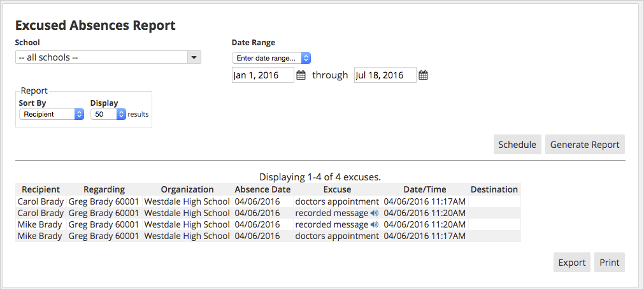The image size is (644, 290).
Task: Select the Absence Date column header
Action: (262, 189)
